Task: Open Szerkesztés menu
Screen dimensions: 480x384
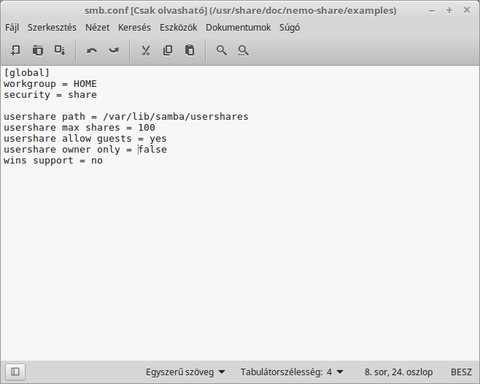Action: (x=52, y=28)
